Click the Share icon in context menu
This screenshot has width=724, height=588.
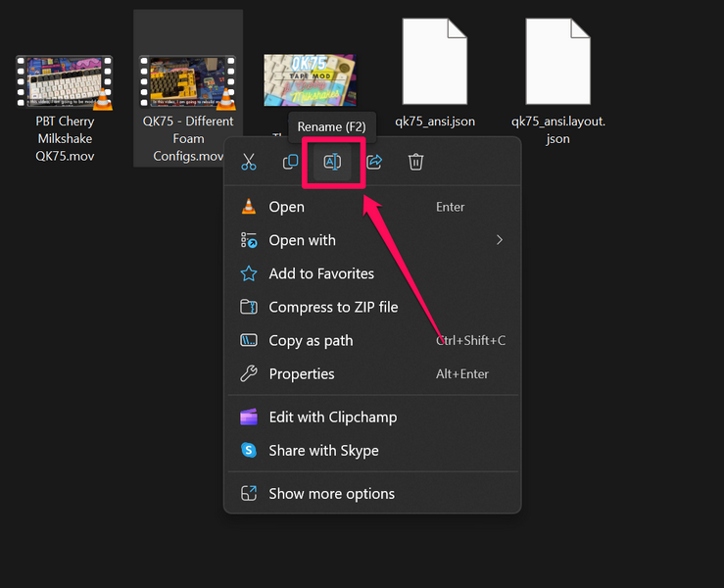[374, 163]
